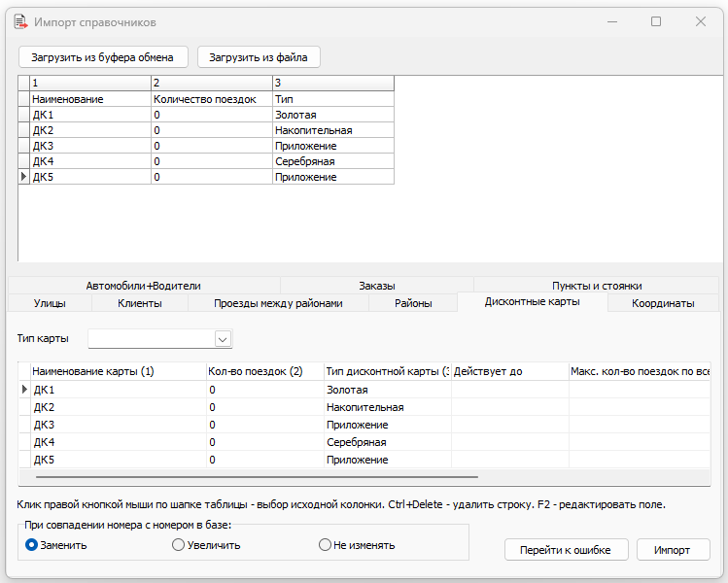Click the app icon in the title bar
Image resolution: width=728 pixels, height=583 pixels.
19,21
